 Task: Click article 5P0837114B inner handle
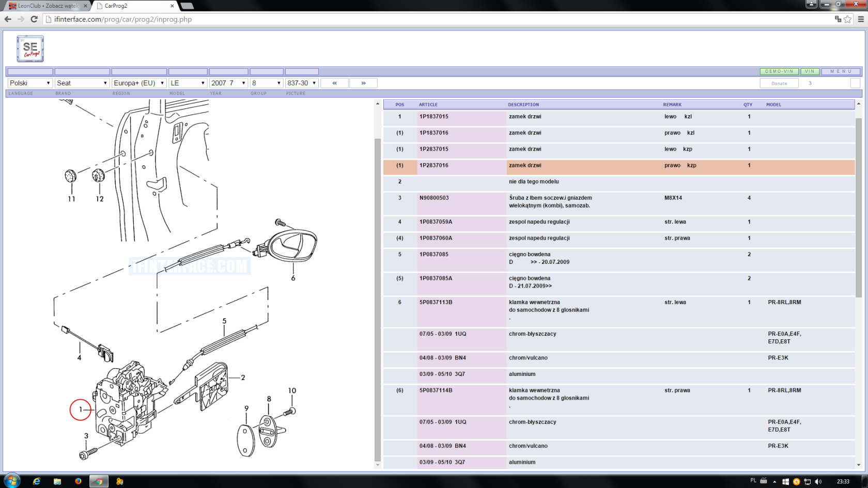click(436, 390)
